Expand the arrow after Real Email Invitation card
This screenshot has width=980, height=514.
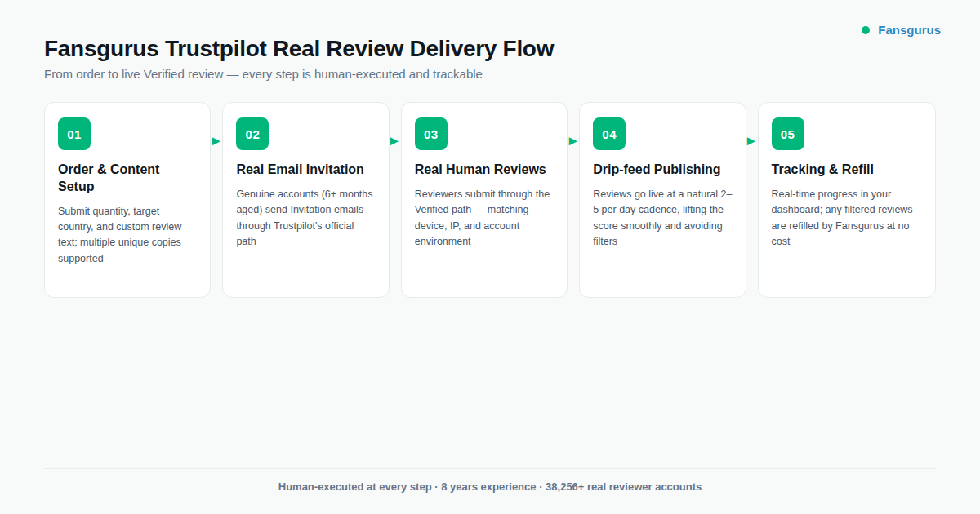tap(394, 141)
